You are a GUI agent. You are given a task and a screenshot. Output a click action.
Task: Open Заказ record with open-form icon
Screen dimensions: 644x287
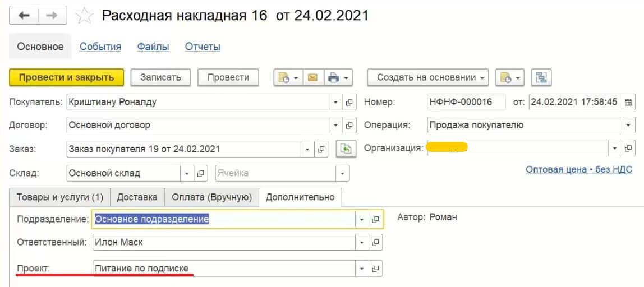tap(321, 150)
